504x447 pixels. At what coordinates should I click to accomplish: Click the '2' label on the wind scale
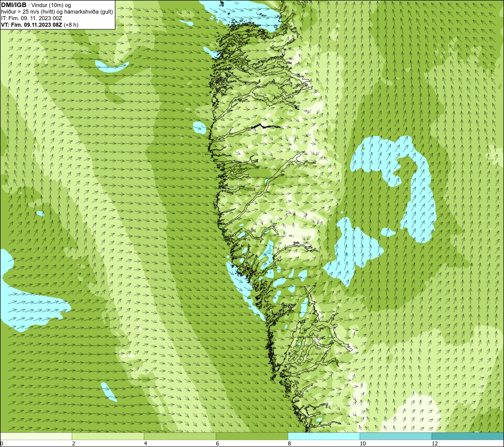point(74,443)
